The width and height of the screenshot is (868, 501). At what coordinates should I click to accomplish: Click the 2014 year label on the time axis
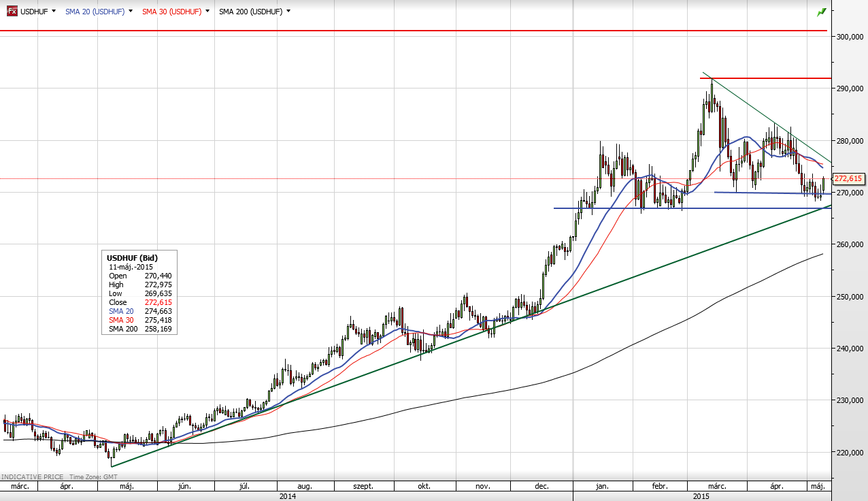287,496
